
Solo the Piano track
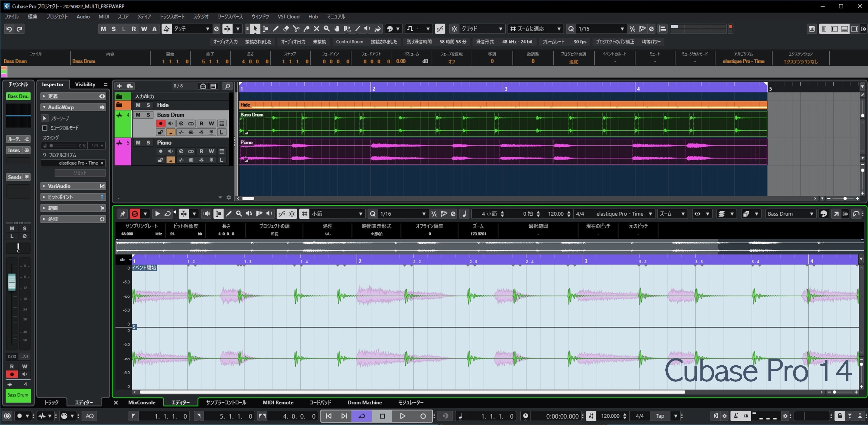[148, 143]
